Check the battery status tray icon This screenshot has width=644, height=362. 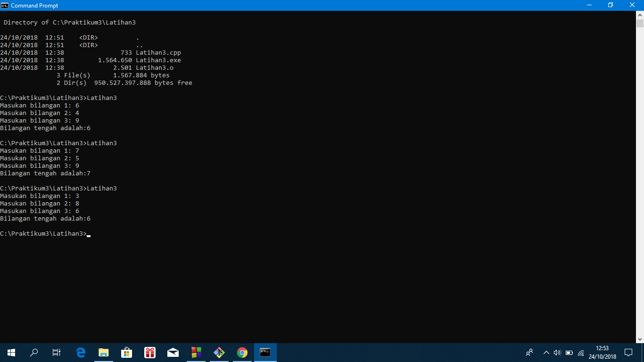click(569, 353)
